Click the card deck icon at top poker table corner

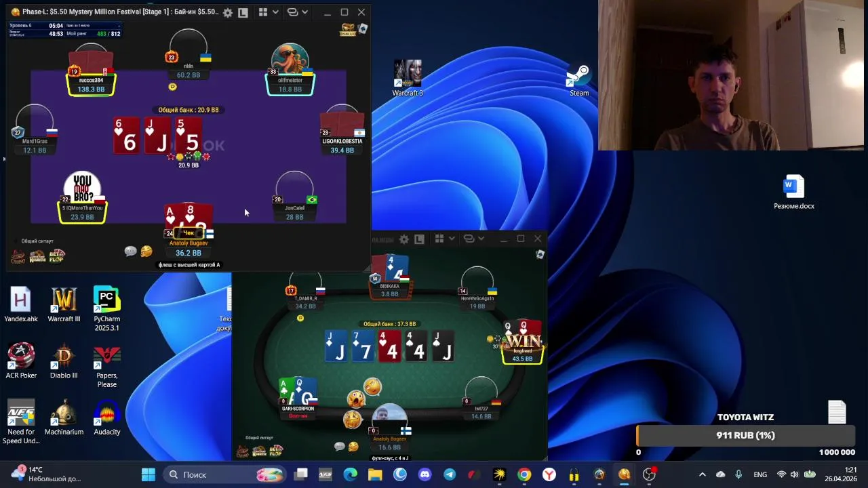pos(363,28)
